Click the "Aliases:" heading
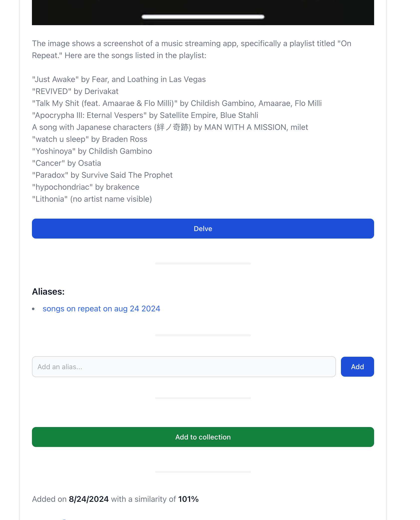 coord(48,291)
